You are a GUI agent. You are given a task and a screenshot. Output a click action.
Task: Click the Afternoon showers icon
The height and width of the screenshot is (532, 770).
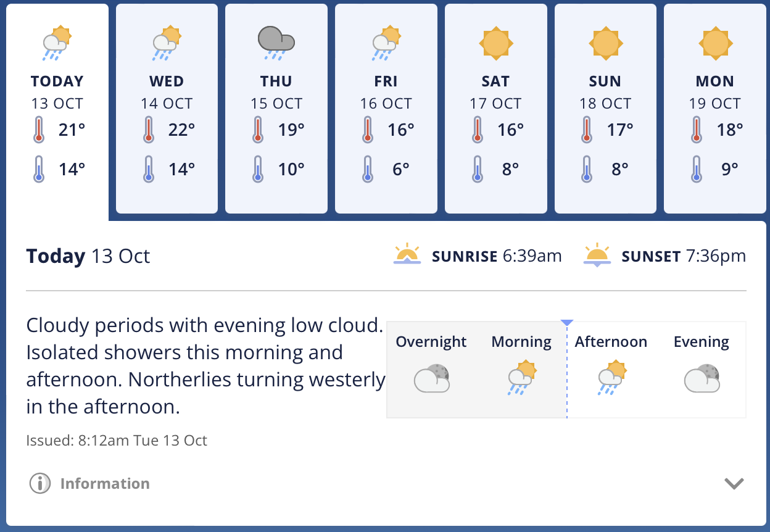pyautogui.click(x=612, y=378)
